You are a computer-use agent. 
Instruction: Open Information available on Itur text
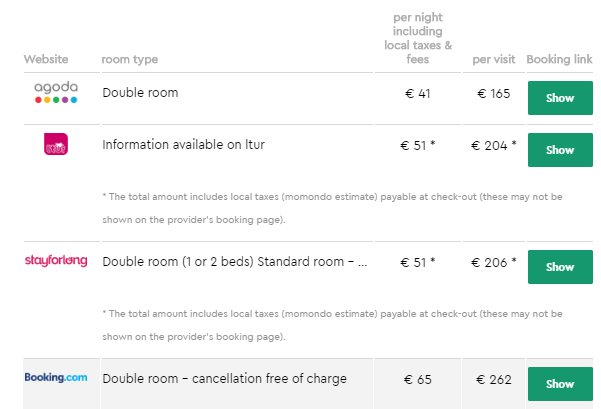(184, 145)
